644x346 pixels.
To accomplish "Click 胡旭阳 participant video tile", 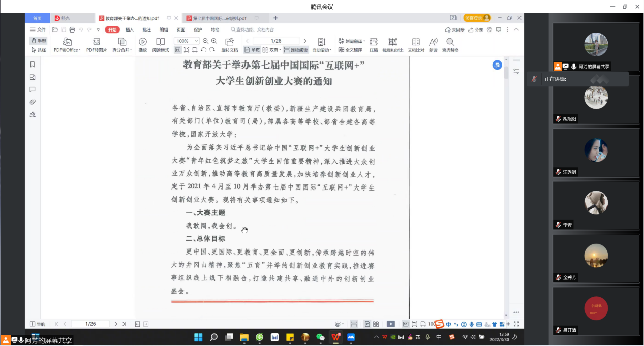I will coord(596,99).
